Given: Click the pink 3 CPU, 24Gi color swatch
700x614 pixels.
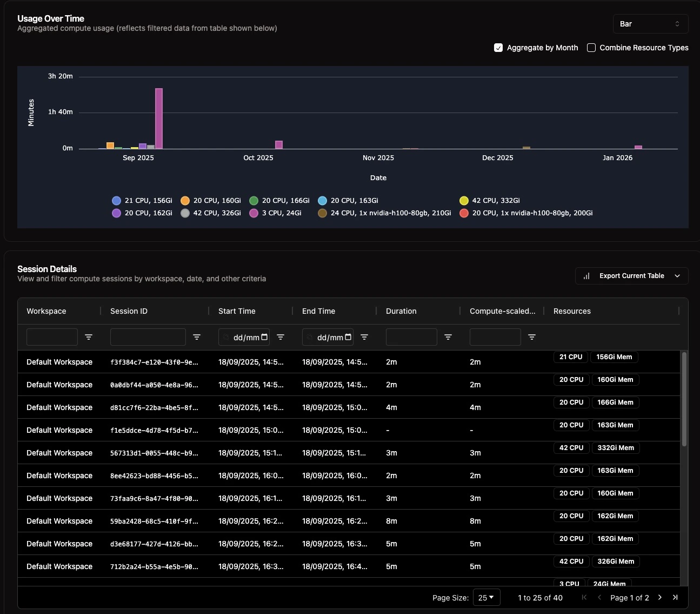Looking at the screenshot, I should [x=254, y=213].
